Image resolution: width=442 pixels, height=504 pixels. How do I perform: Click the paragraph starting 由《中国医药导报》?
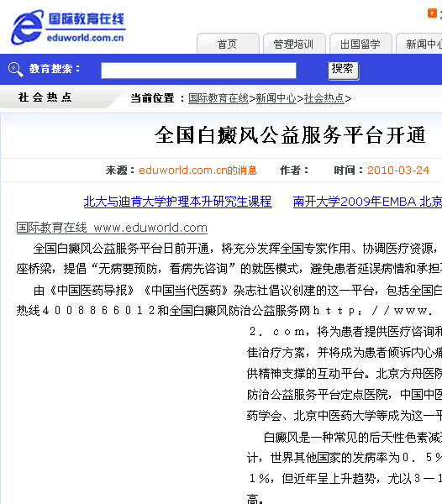[x=229, y=301]
